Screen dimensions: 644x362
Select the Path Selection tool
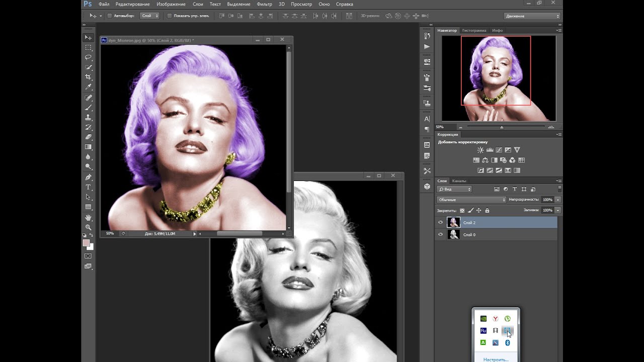click(89, 197)
